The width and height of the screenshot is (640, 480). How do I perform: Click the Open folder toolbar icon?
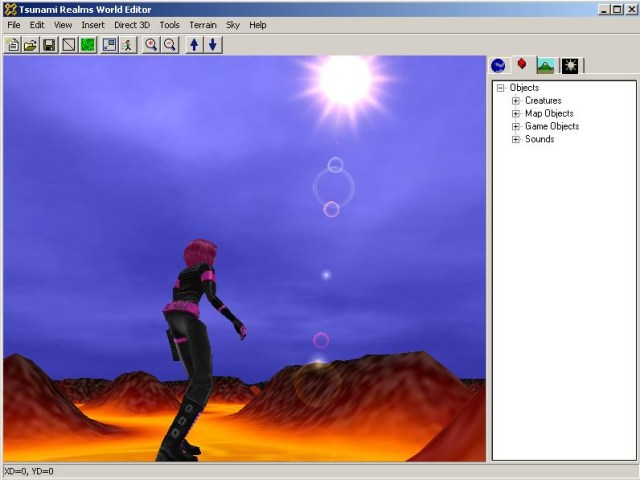pos(31,45)
